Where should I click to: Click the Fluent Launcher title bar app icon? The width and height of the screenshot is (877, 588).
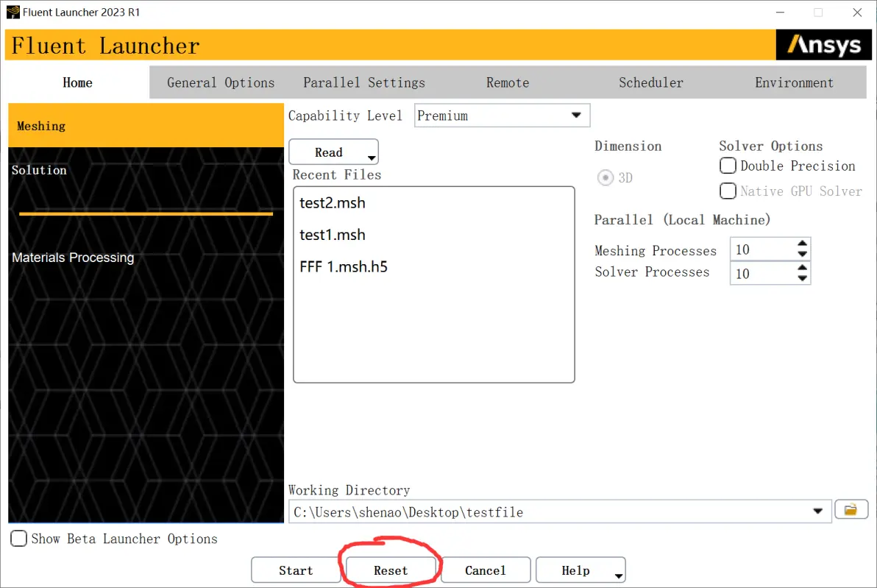pyautogui.click(x=13, y=13)
